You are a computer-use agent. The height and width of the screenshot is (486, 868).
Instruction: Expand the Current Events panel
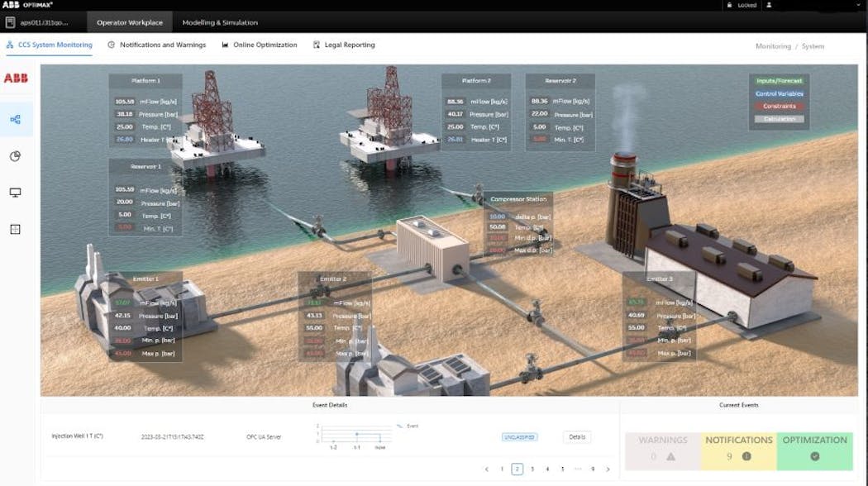pos(738,404)
